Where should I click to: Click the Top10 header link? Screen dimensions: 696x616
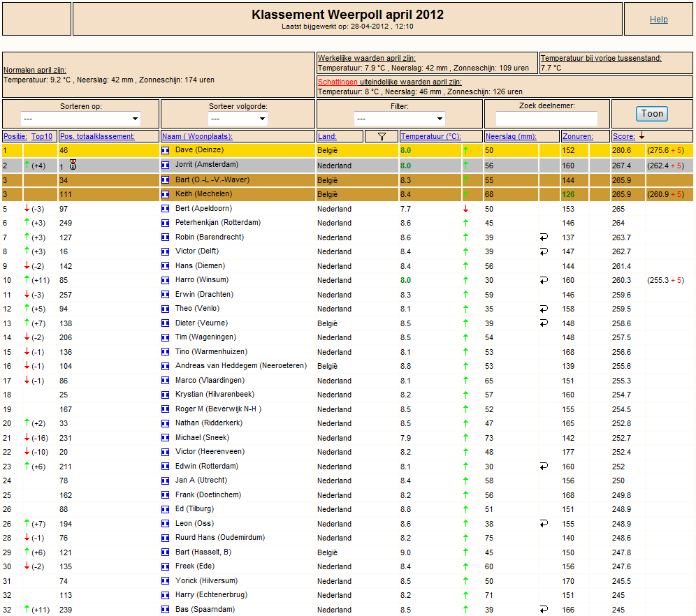(x=42, y=136)
